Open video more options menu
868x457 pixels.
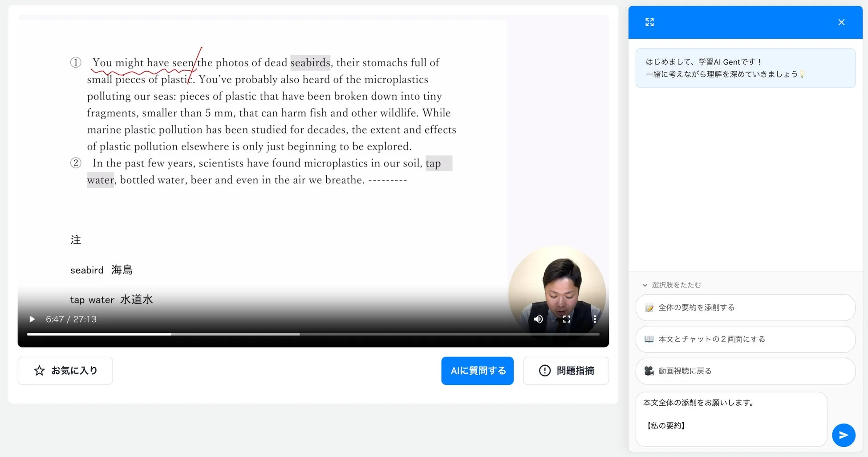click(x=595, y=319)
